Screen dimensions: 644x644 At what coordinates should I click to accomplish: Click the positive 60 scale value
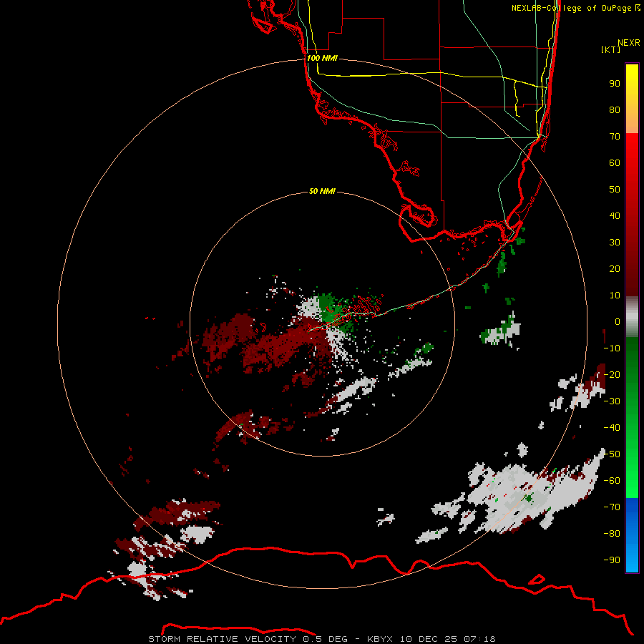(615, 162)
